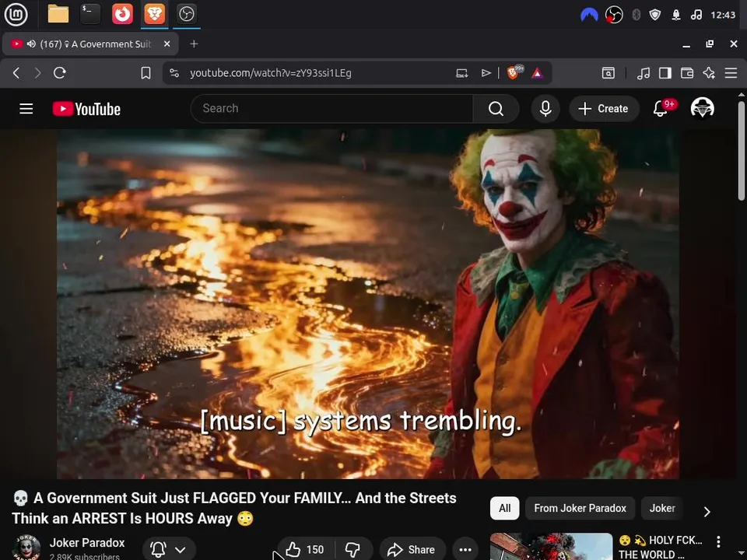
Task: Click the video title text
Action: pos(234,508)
